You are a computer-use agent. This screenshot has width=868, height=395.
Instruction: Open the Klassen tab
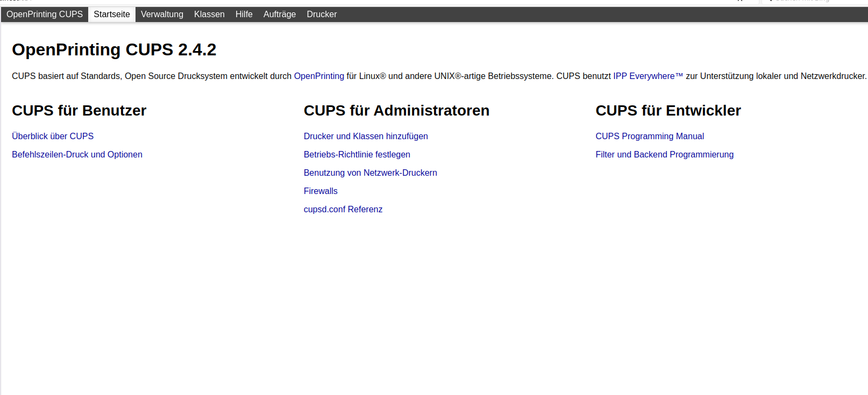click(x=209, y=15)
